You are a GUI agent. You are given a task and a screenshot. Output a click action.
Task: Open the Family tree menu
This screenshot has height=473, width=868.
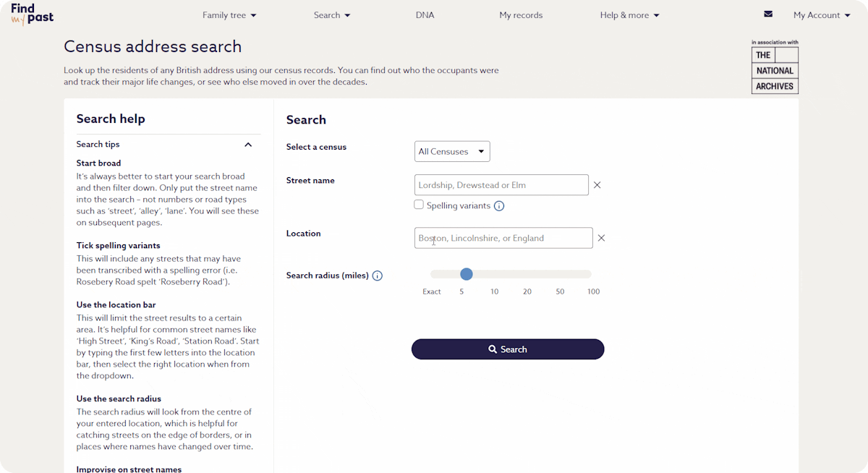(229, 15)
